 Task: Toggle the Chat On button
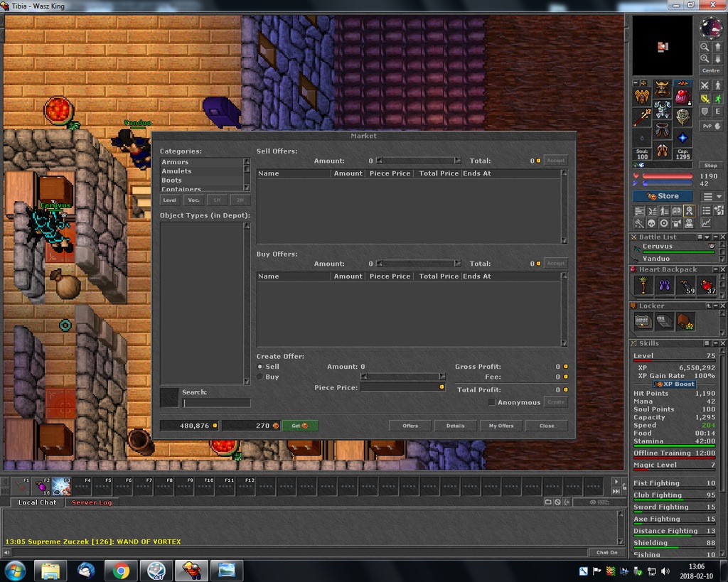pos(607,552)
